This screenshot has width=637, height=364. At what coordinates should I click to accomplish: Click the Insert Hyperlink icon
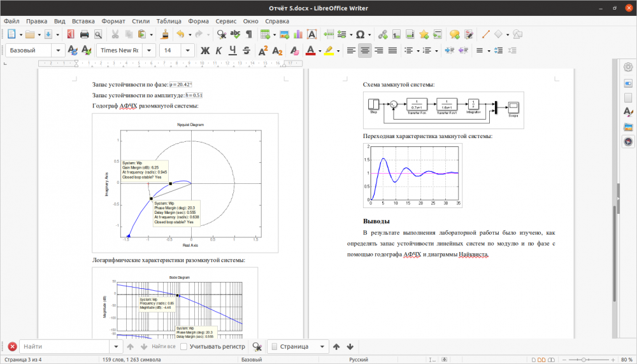pyautogui.click(x=382, y=34)
